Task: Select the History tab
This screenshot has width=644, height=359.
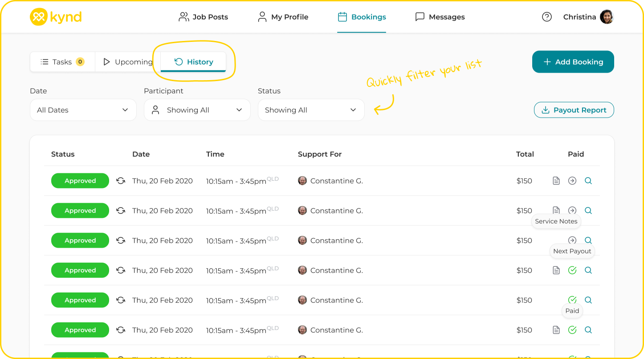Action: click(x=193, y=62)
